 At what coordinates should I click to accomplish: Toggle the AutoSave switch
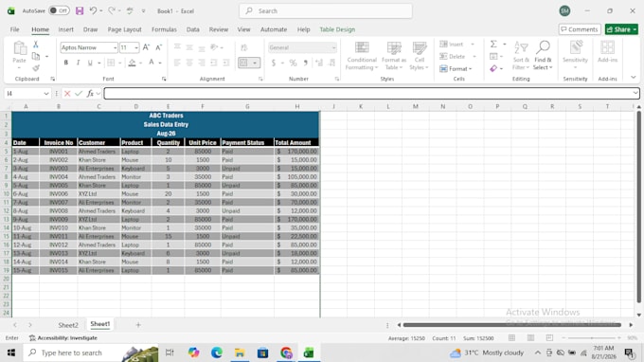59,10
